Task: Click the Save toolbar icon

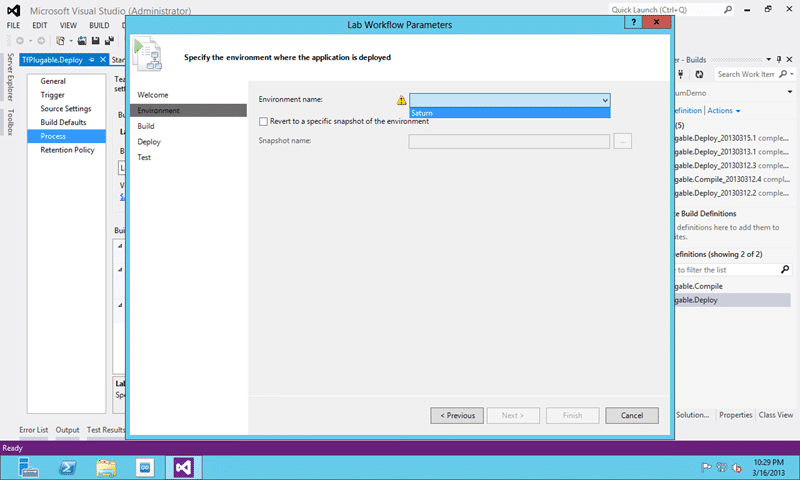Action: click(95, 41)
